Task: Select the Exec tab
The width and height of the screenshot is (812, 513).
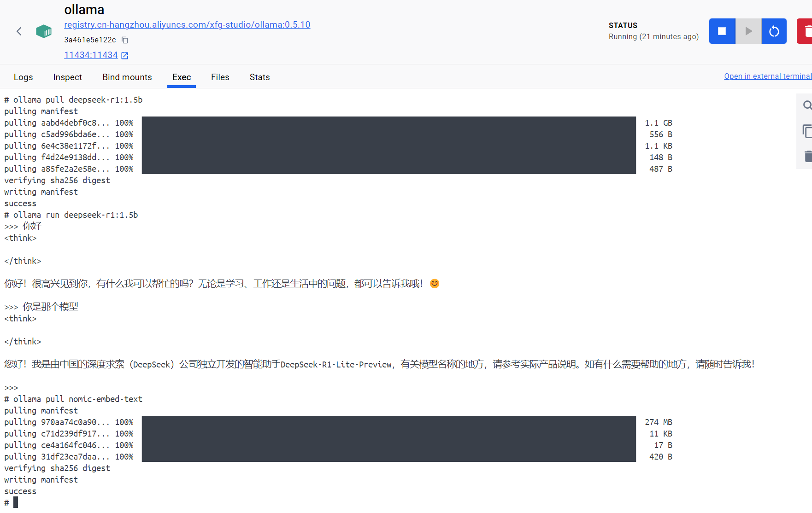Action: tap(182, 77)
